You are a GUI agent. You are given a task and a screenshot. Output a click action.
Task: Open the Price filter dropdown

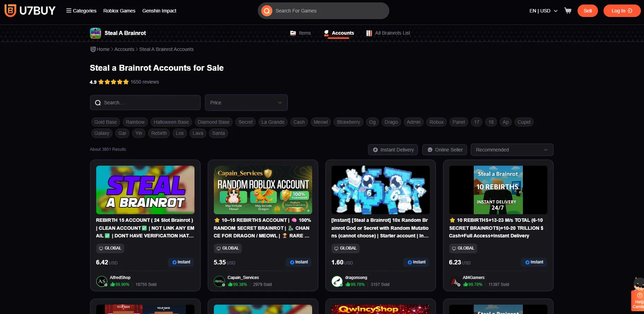tap(246, 103)
